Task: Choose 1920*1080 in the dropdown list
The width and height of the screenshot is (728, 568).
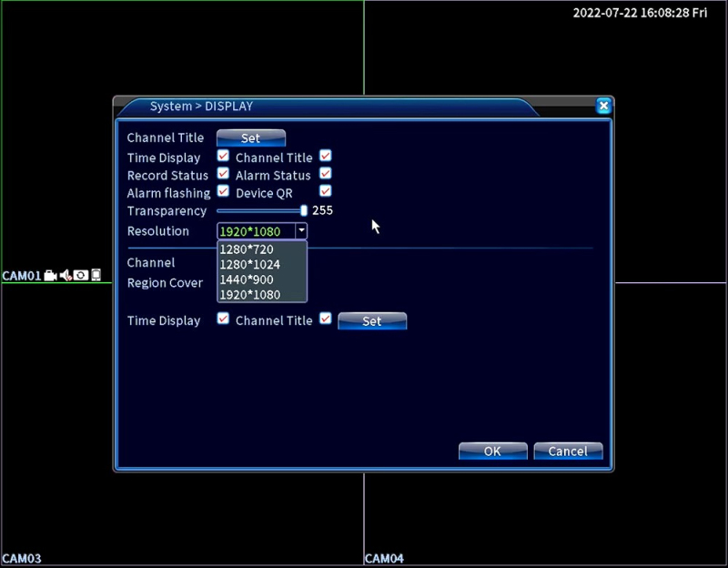Action: point(262,295)
